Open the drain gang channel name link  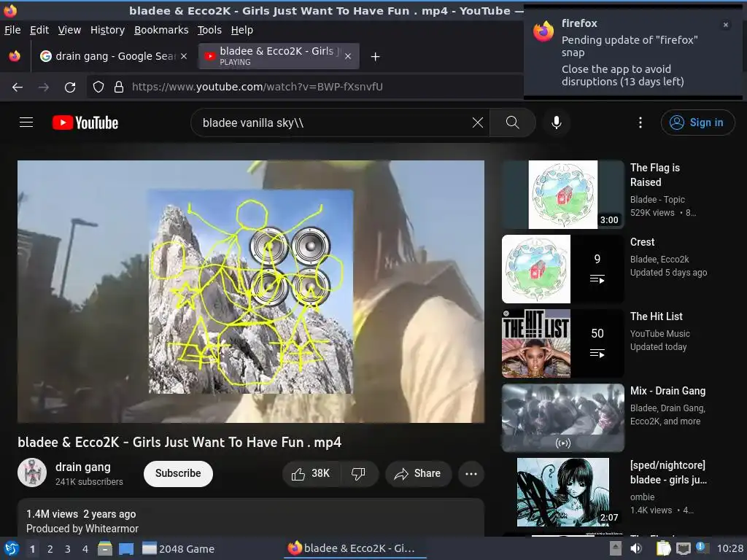coord(83,467)
